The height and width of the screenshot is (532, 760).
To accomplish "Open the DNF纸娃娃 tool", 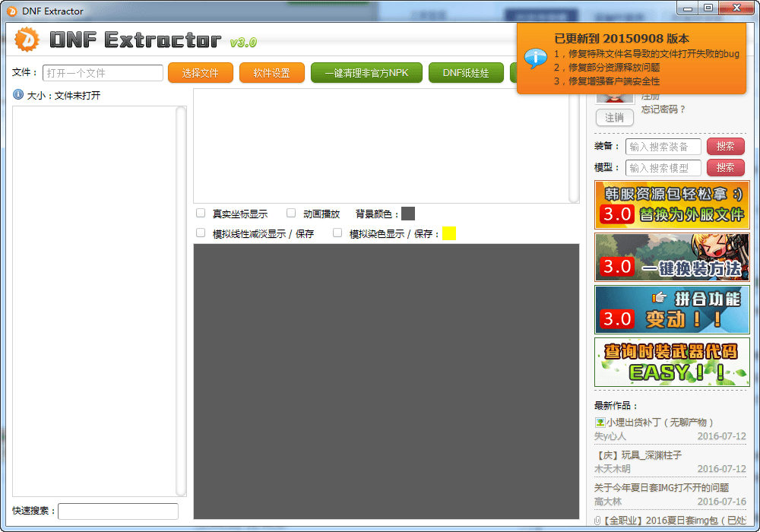I will click(x=466, y=73).
